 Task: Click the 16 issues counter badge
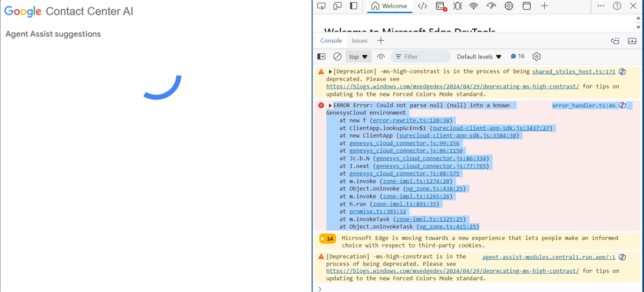(517, 56)
